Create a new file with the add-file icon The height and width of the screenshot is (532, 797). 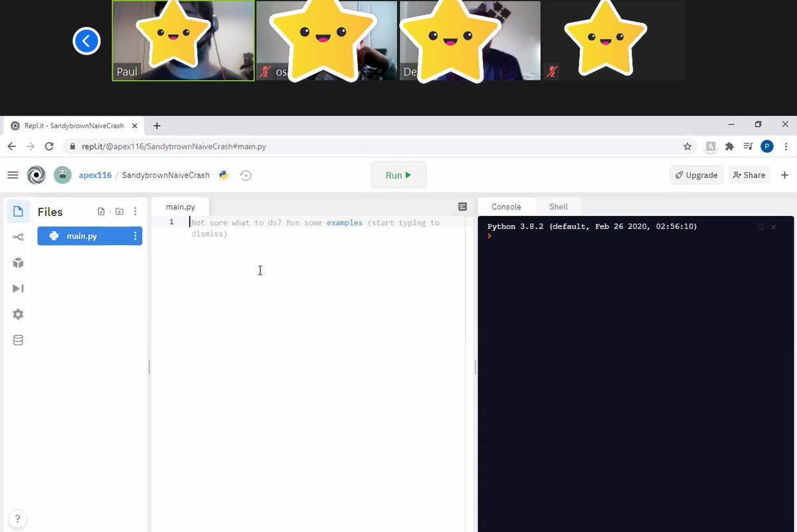point(101,211)
